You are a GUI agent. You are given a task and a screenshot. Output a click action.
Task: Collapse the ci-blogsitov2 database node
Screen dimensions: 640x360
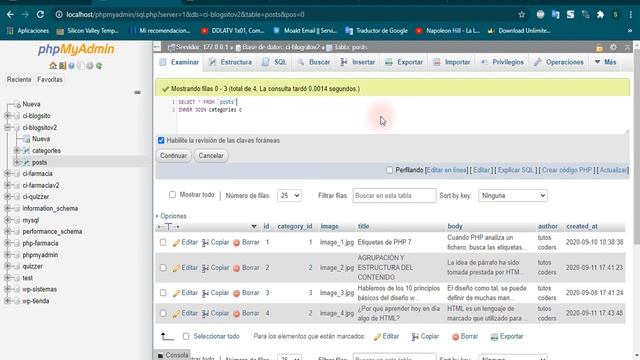(x=7, y=127)
